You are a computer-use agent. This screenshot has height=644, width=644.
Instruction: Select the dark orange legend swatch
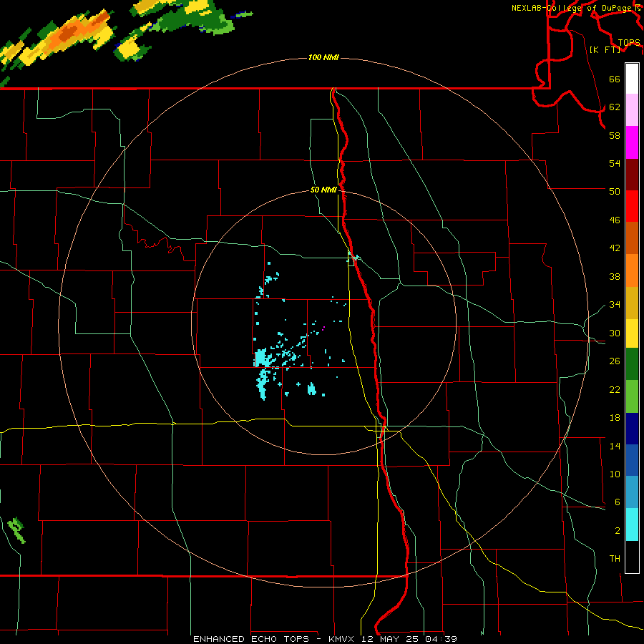click(x=632, y=238)
